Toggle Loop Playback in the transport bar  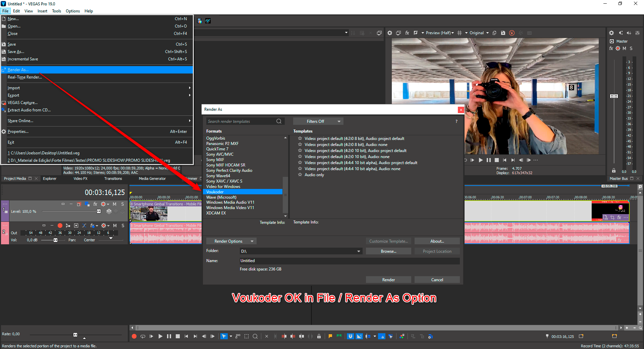[x=143, y=336]
